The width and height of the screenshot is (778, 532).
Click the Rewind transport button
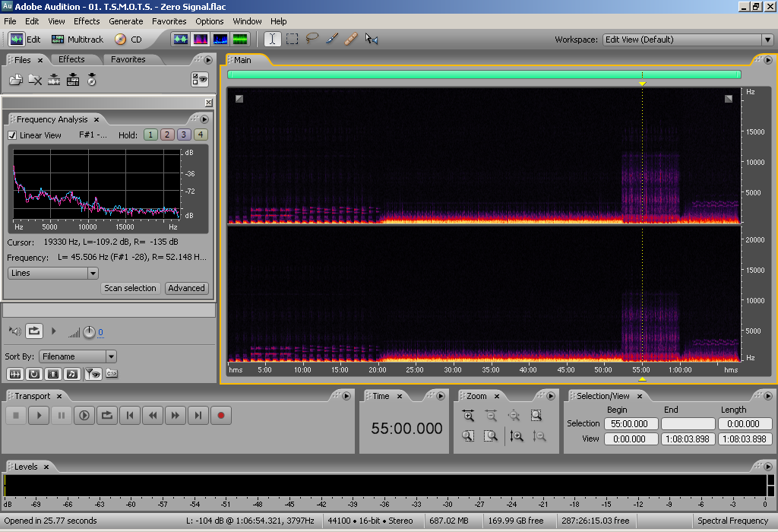[153, 416]
